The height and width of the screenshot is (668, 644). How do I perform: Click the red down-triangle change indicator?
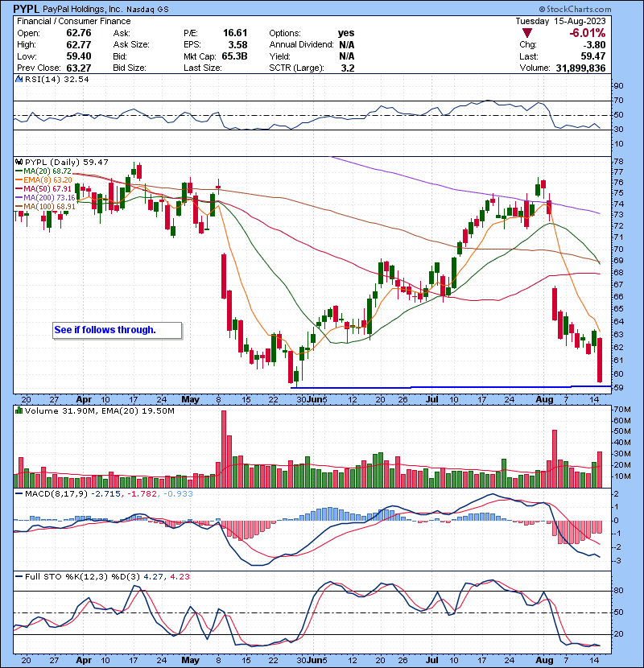tap(526, 33)
